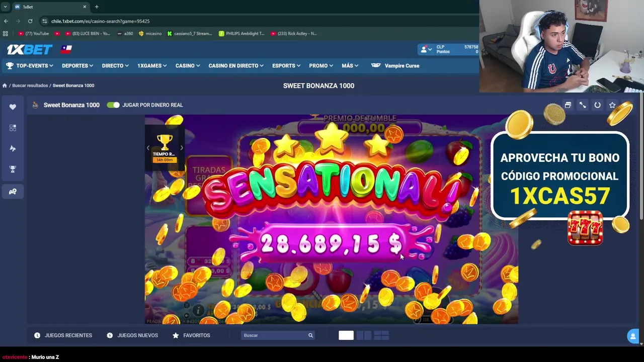
Task: Click the trophy tournaments sidebar icon
Action: [x=13, y=169]
